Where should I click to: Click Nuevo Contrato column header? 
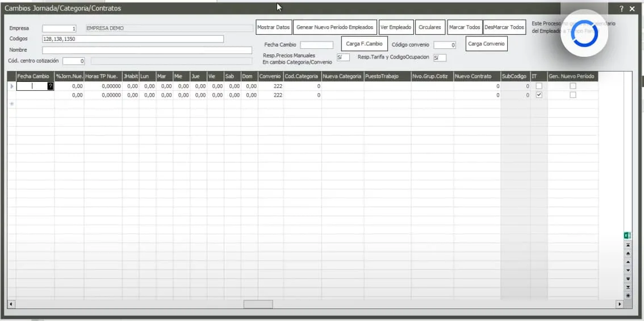pos(477,76)
